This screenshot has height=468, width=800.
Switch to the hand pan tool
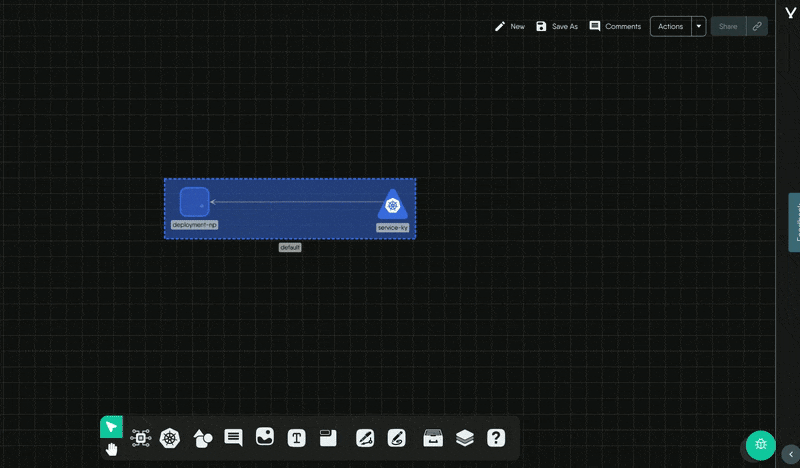click(111, 449)
